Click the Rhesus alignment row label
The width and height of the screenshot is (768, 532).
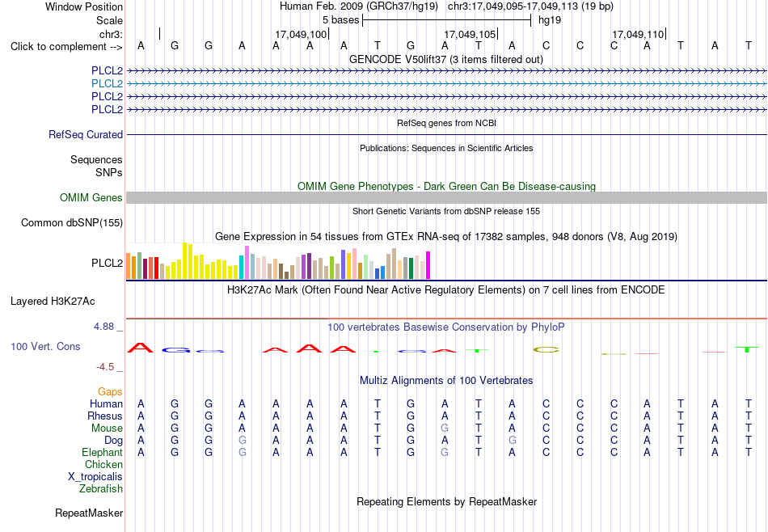pos(105,416)
